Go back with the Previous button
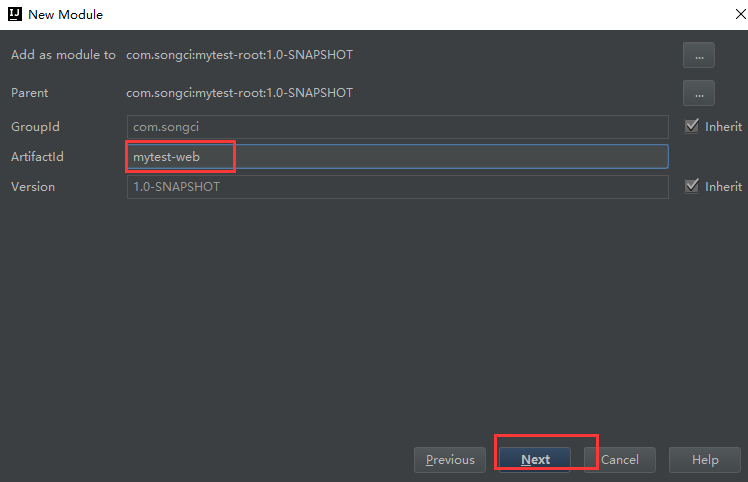Viewport: 748px width, 482px height. (x=450, y=460)
